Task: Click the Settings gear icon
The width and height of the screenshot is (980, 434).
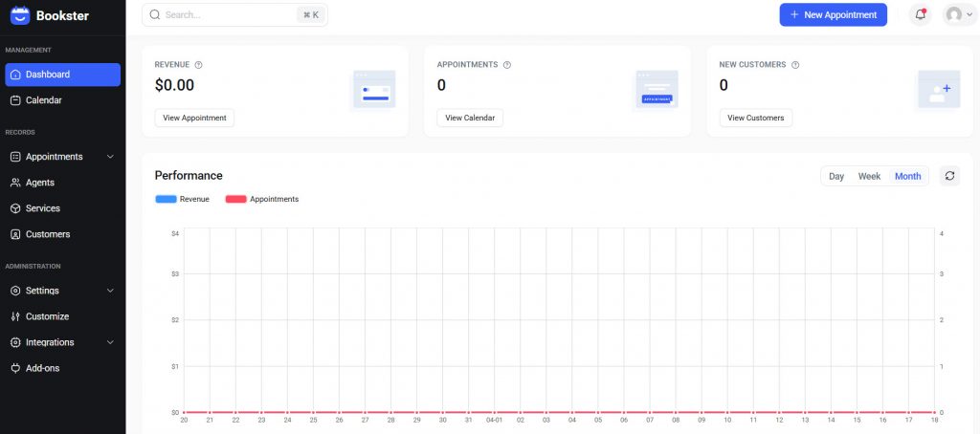Action: coord(15,291)
